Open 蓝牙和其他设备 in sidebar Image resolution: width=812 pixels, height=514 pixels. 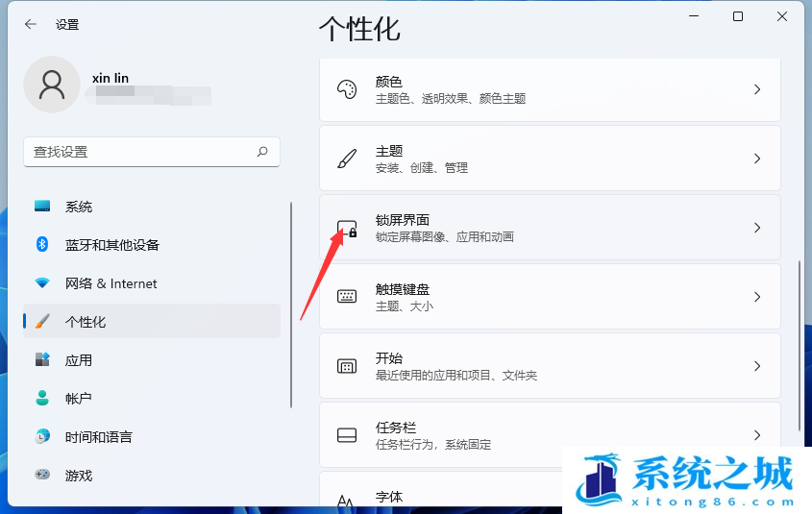point(111,245)
